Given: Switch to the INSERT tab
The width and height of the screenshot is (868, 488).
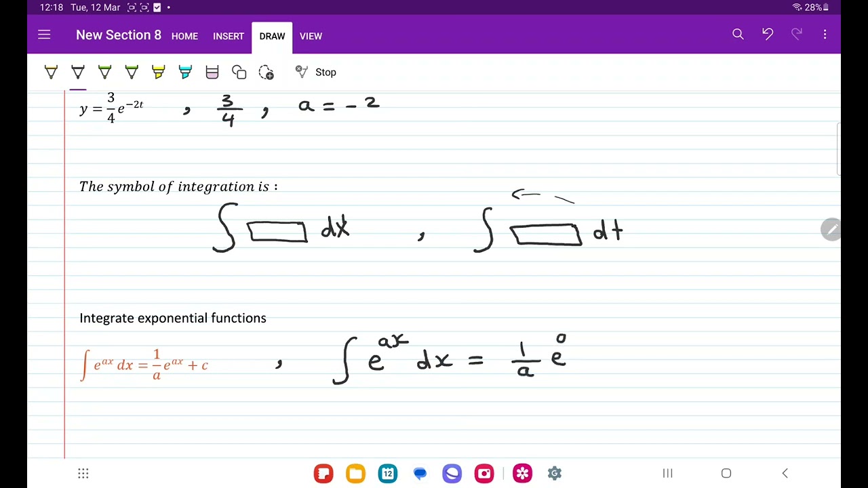Looking at the screenshot, I should coord(229,36).
